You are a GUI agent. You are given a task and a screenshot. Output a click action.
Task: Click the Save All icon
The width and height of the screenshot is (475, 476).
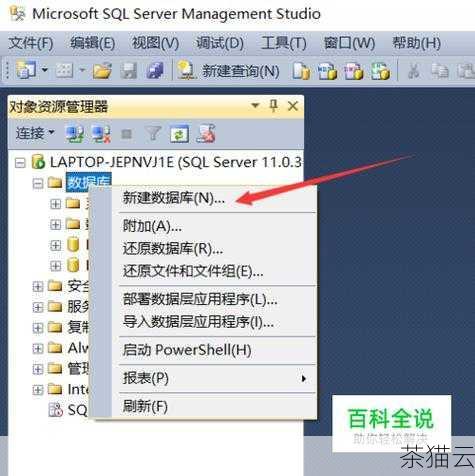[x=154, y=71]
